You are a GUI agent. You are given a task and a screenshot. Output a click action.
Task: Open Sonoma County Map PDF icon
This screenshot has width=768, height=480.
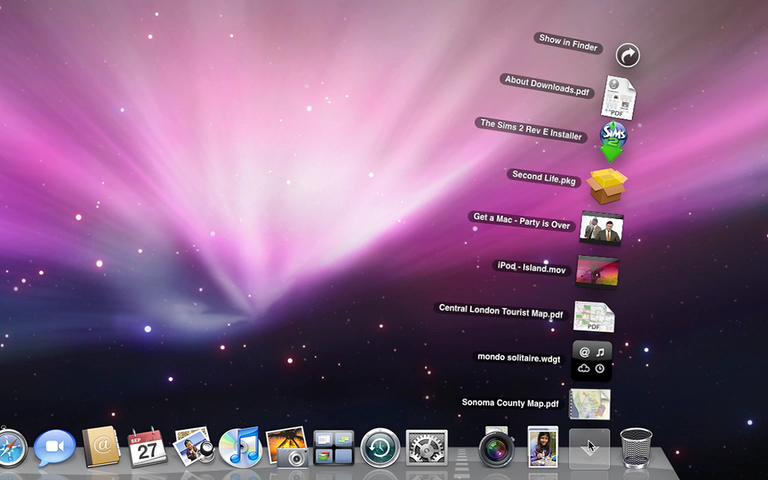click(590, 404)
